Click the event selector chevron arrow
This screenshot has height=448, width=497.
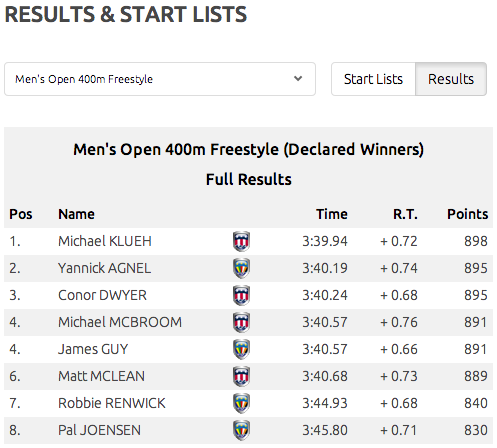click(x=298, y=79)
